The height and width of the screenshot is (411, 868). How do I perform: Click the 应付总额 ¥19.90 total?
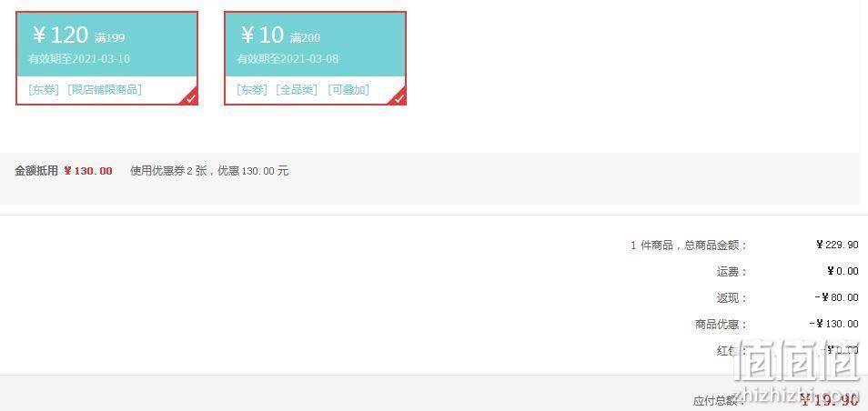click(829, 399)
